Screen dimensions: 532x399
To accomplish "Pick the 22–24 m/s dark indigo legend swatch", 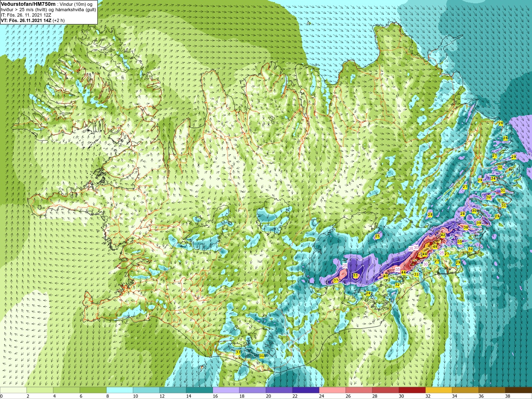I will tap(306, 390).
